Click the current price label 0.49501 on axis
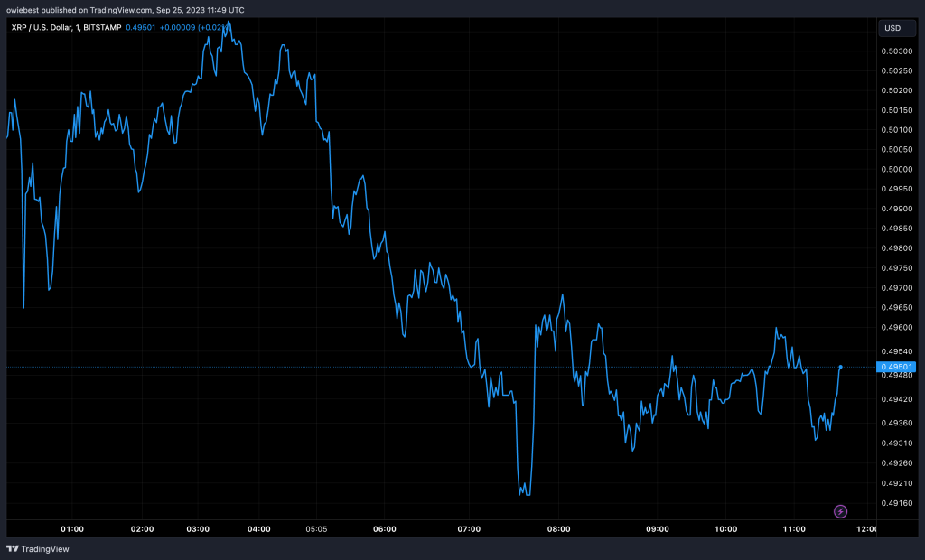925x560 pixels. point(898,367)
